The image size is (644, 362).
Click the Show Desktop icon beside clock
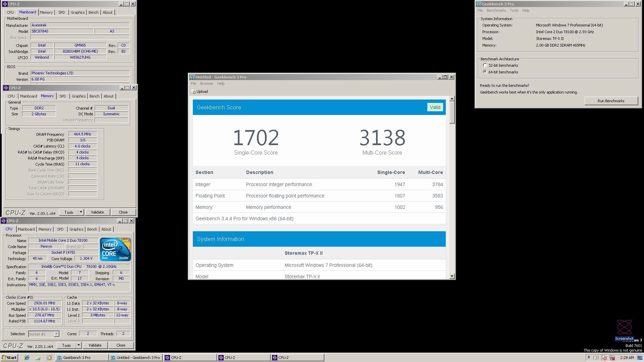tap(640, 358)
